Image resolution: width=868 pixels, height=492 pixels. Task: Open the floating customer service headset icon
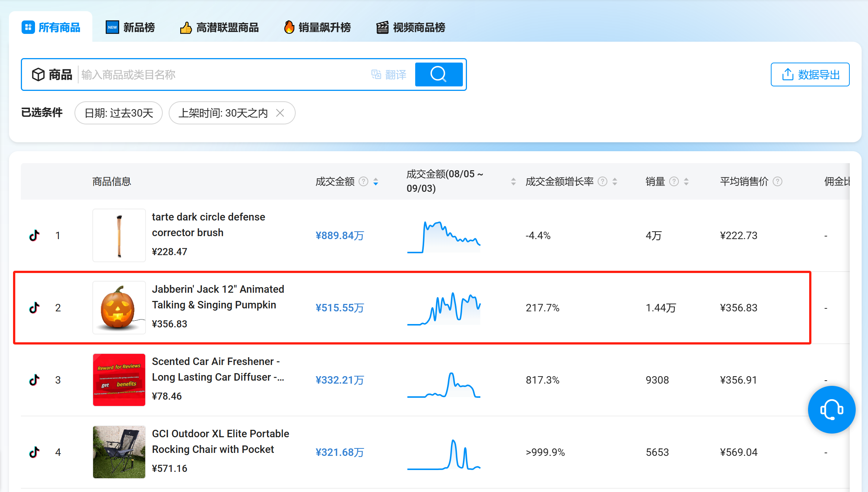pos(832,409)
